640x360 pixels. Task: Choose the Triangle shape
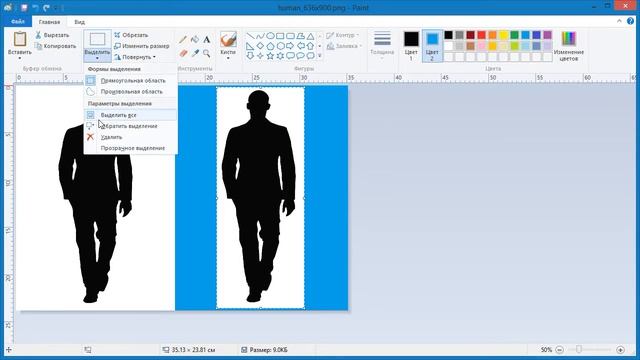click(311, 36)
